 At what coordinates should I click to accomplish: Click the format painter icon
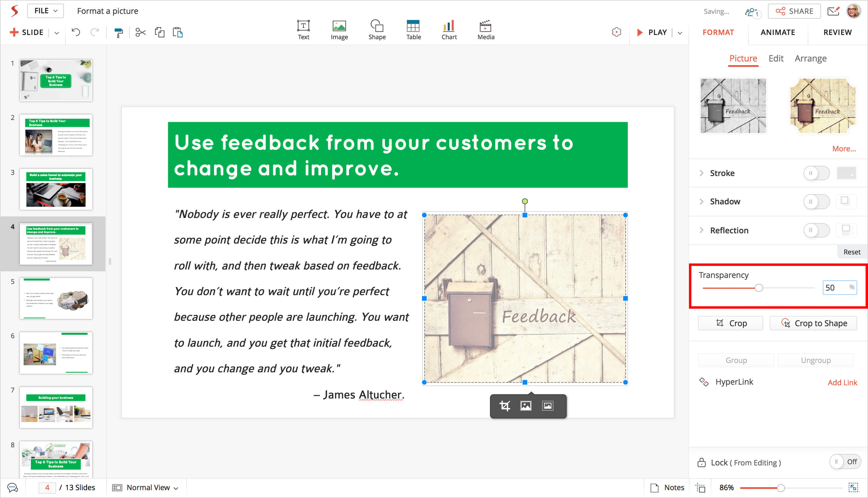(118, 33)
